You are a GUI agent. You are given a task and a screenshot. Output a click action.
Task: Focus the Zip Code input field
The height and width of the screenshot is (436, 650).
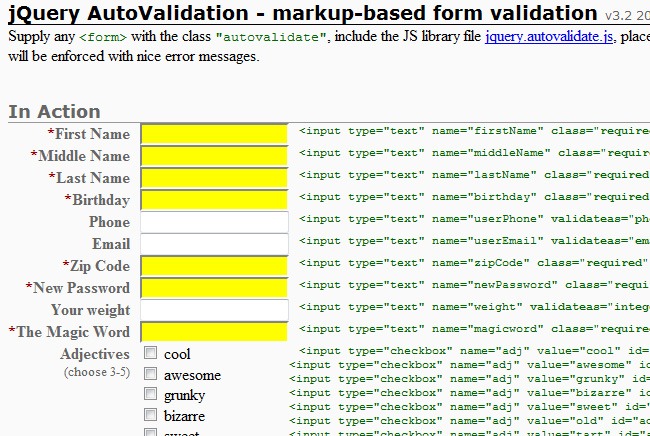coord(214,266)
